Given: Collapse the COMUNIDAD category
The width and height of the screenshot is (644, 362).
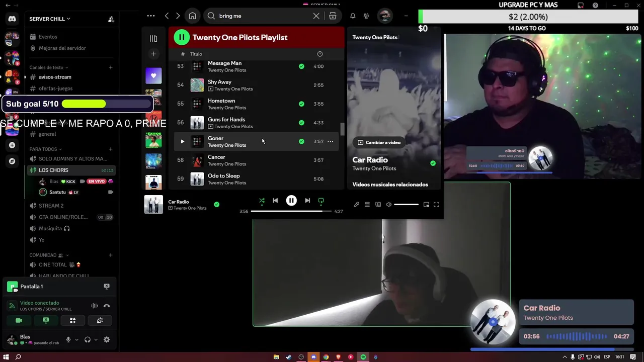Looking at the screenshot, I should pos(48,255).
